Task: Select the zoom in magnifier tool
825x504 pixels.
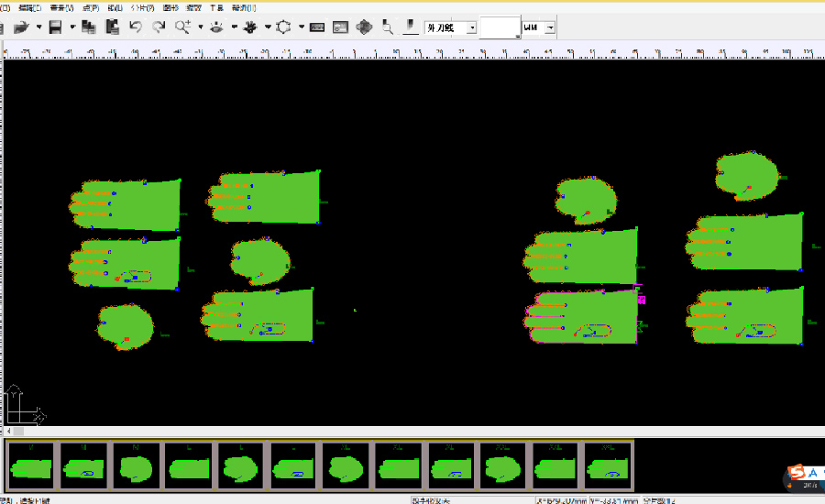Action: point(182,27)
